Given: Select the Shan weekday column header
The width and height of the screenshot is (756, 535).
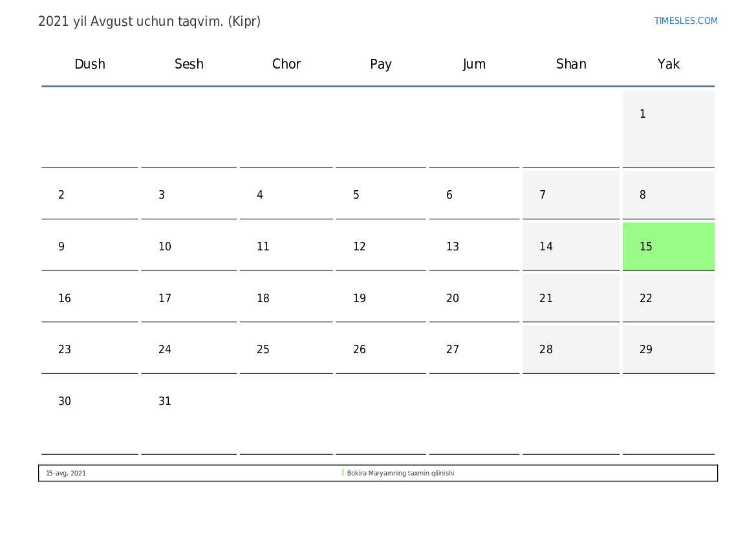Looking at the screenshot, I should pos(571,64).
